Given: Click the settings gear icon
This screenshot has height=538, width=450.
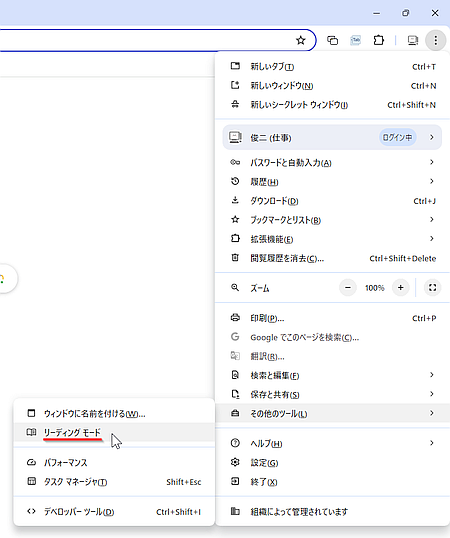Looking at the screenshot, I should (235, 462).
